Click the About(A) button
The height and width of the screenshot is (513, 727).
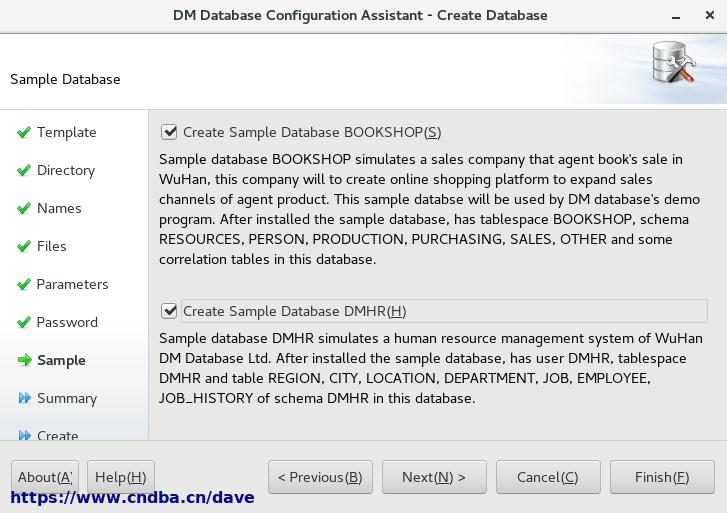pos(45,477)
